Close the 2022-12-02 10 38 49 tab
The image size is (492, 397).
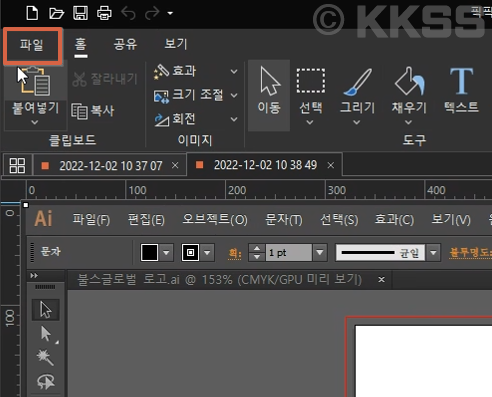coord(331,165)
